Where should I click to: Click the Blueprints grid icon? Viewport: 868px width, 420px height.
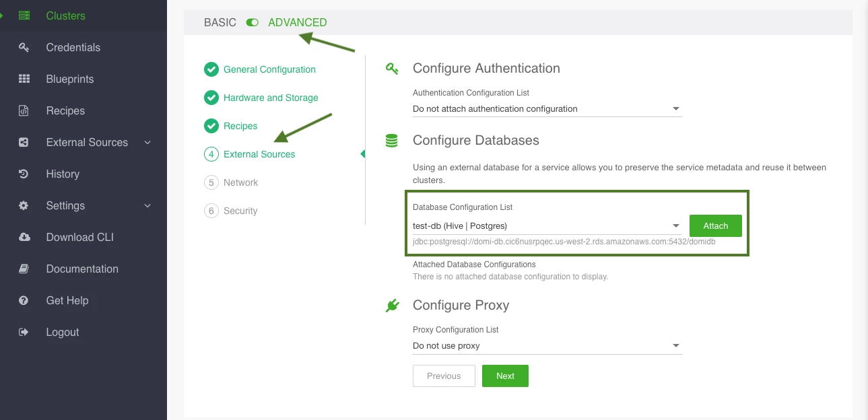pos(24,79)
